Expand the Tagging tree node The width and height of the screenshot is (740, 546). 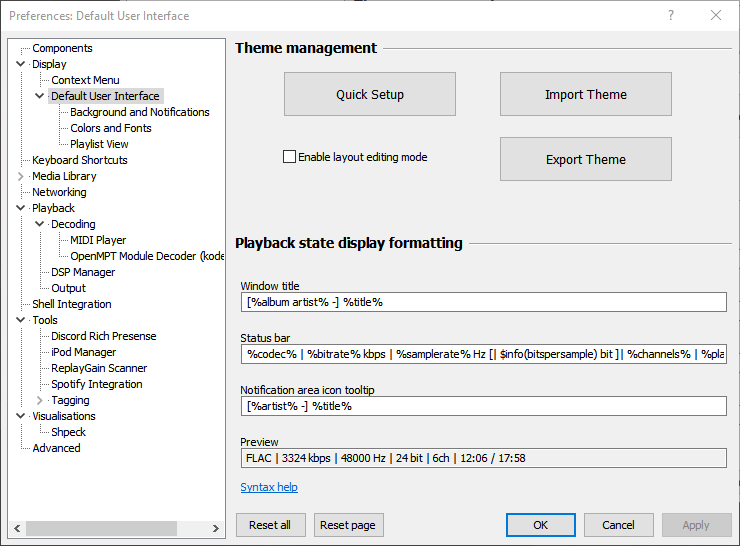pyautogui.click(x=40, y=400)
